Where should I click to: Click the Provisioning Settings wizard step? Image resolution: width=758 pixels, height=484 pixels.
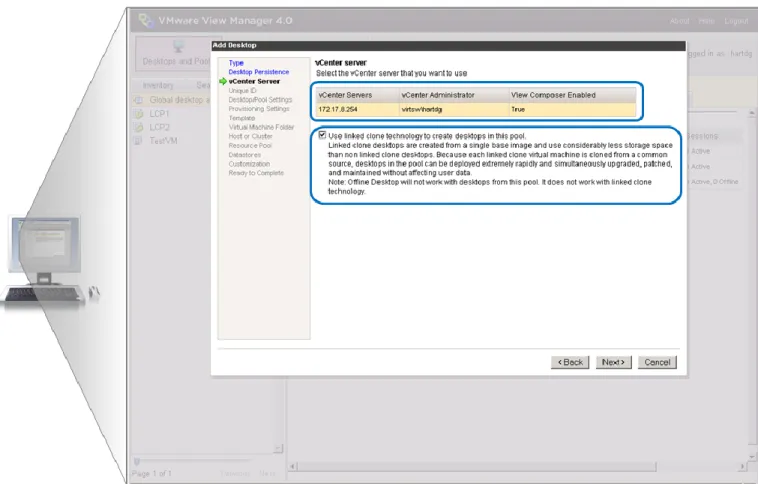pyautogui.click(x=259, y=109)
